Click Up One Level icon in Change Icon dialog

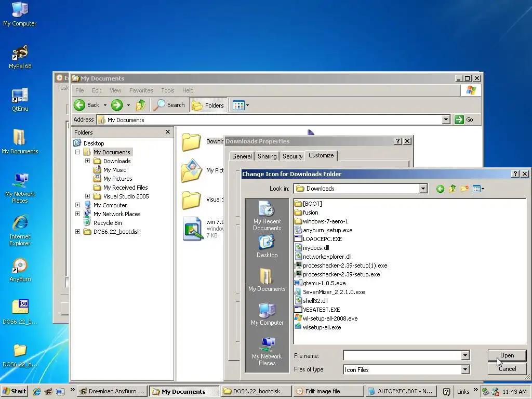(x=453, y=189)
